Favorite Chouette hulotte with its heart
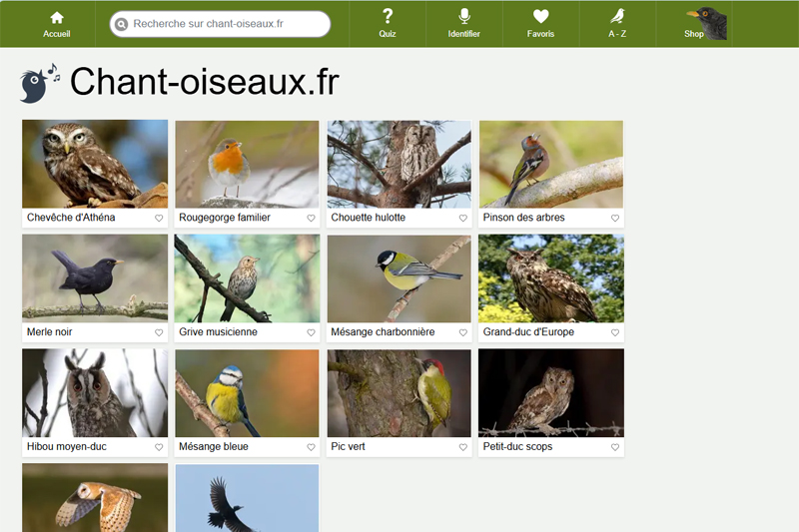 [463, 218]
